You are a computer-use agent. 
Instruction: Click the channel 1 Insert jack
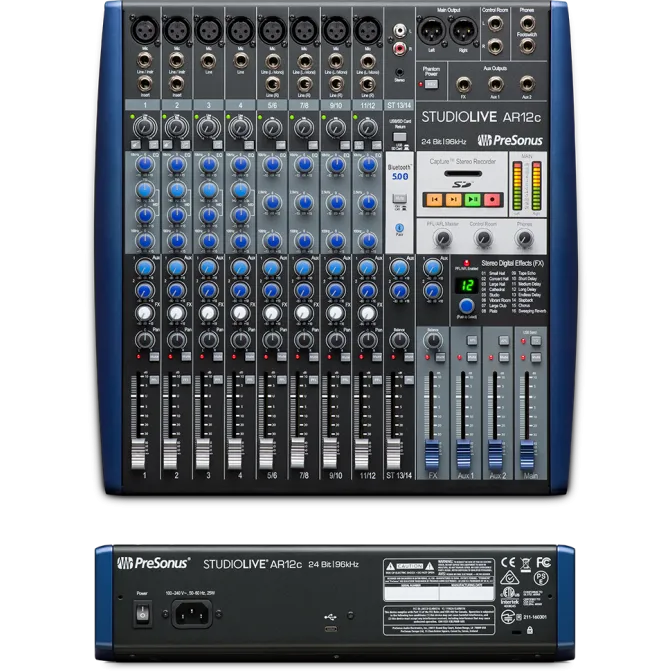coord(145,84)
